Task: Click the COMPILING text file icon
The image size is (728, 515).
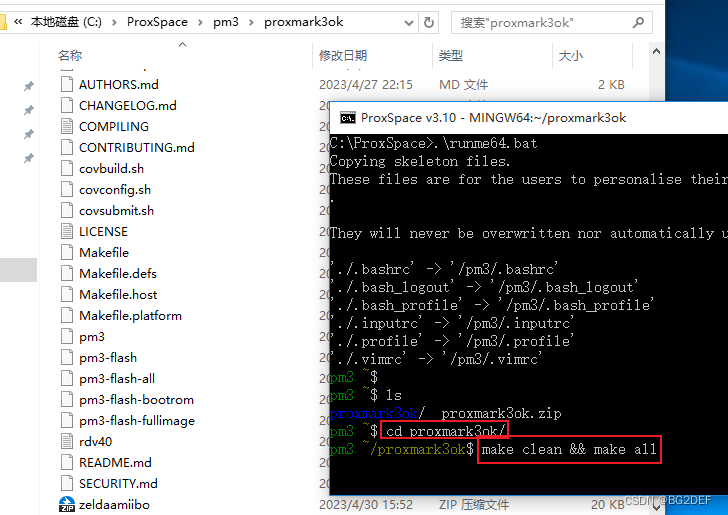Action: (x=67, y=126)
